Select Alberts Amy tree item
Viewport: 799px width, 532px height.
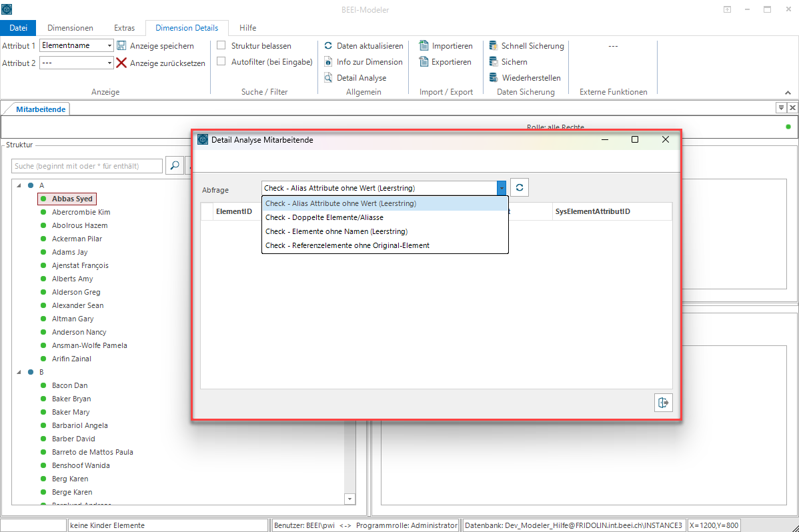(72, 279)
